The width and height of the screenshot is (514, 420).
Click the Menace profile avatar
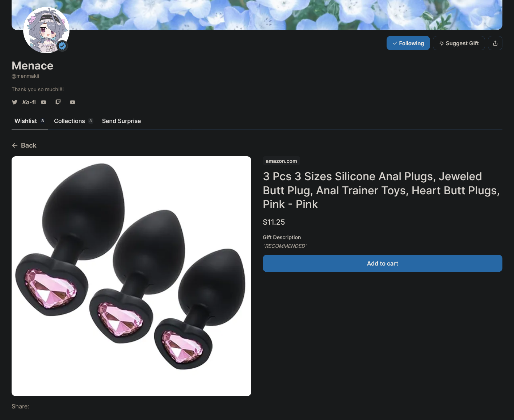point(46,30)
